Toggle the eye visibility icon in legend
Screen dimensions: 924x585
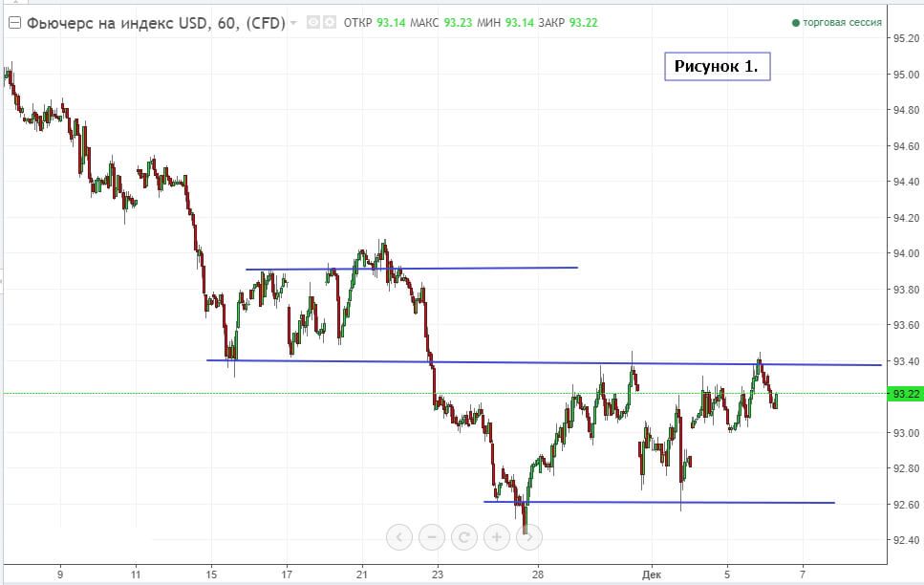[313, 23]
